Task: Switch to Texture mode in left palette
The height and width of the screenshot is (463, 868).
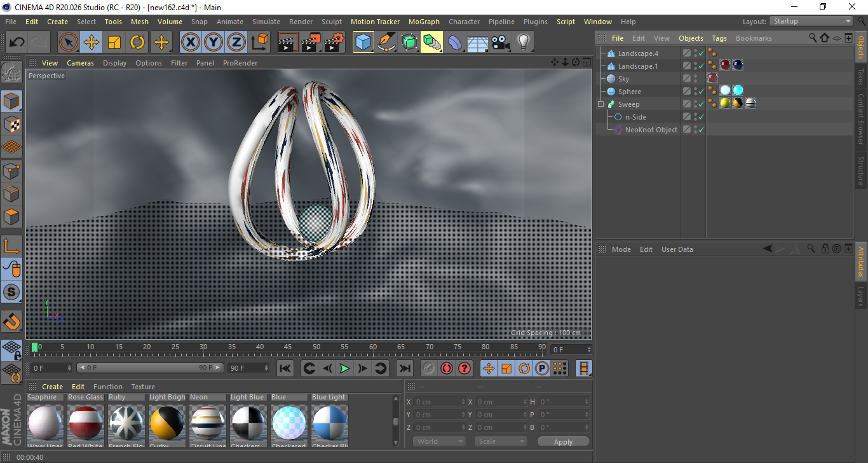Action: tap(11, 124)
